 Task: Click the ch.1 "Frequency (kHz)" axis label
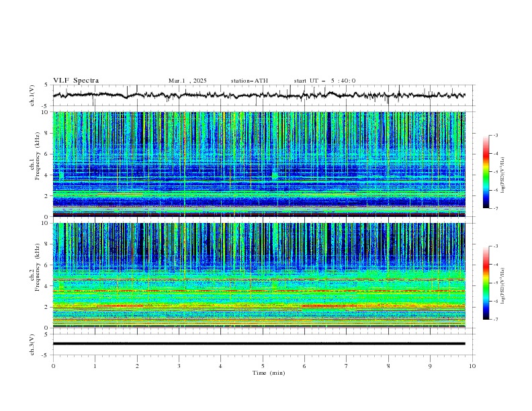tap(37, 156)
